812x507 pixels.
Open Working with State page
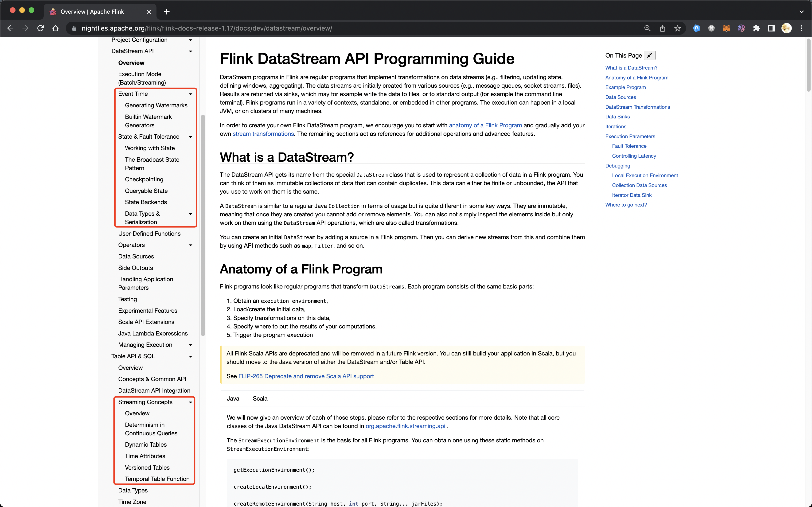(x=149, y=148)
